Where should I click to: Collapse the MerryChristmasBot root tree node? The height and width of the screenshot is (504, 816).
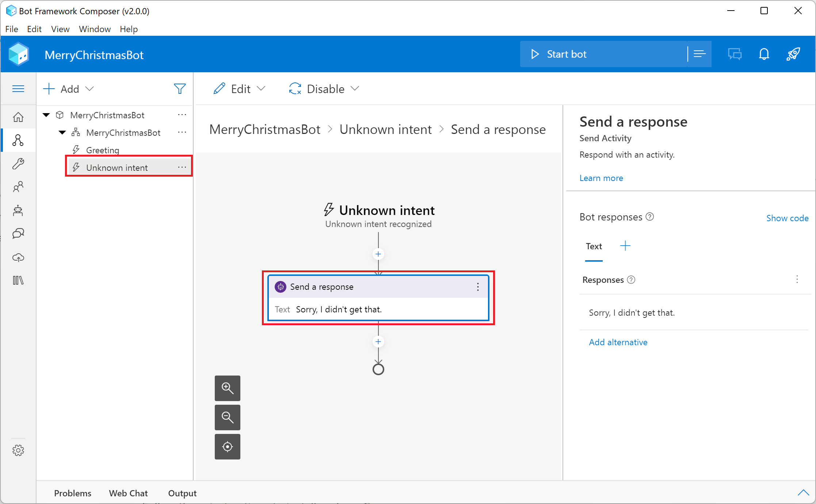pos(46,115)
